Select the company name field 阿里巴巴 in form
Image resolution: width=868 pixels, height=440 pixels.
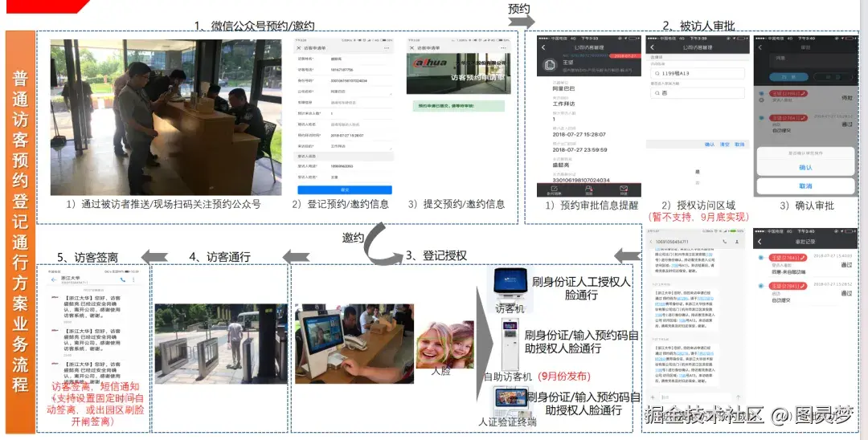click(x=344, y=92)
